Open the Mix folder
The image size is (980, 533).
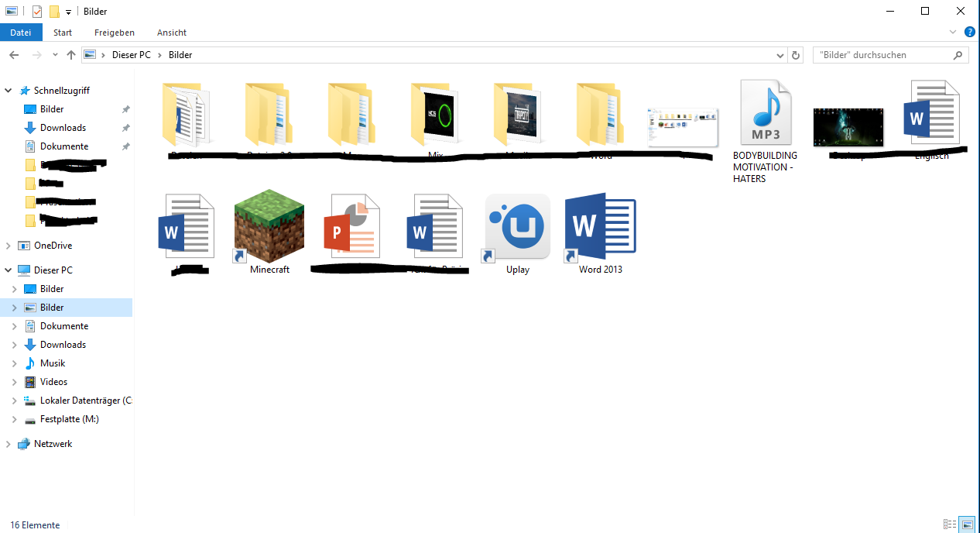point(434,115)
